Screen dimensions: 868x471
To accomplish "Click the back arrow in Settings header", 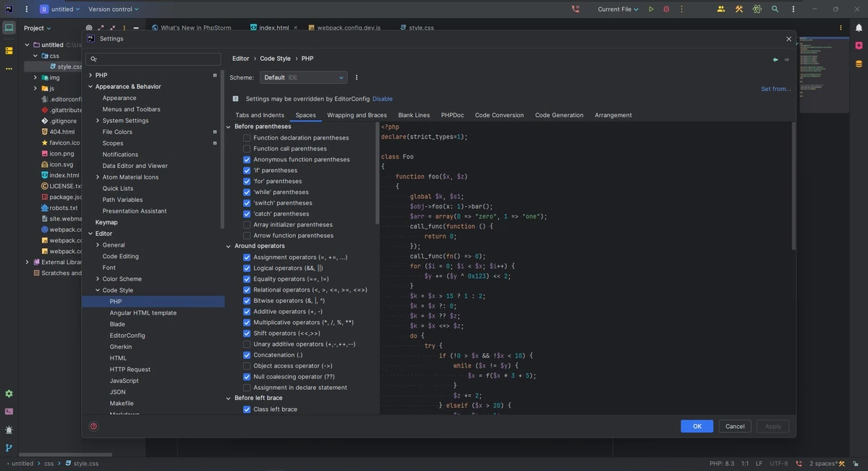I will (x=775, y=59).
